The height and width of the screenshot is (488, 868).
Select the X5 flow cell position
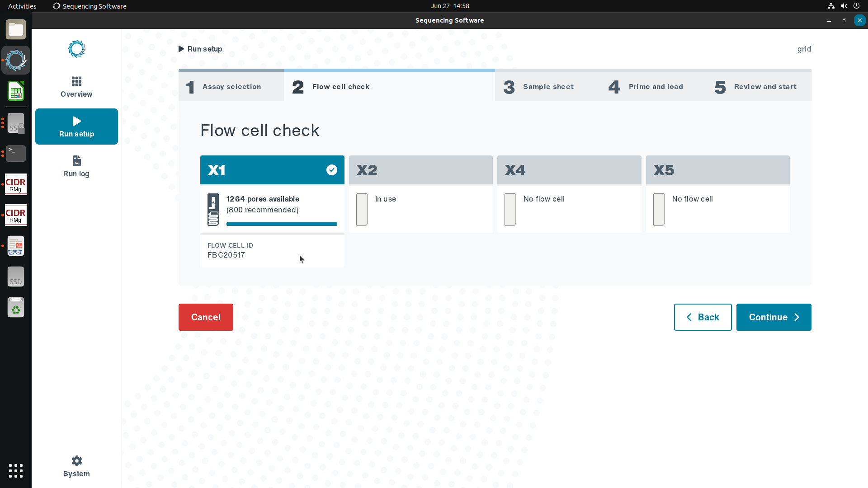(x=717, y=170)
